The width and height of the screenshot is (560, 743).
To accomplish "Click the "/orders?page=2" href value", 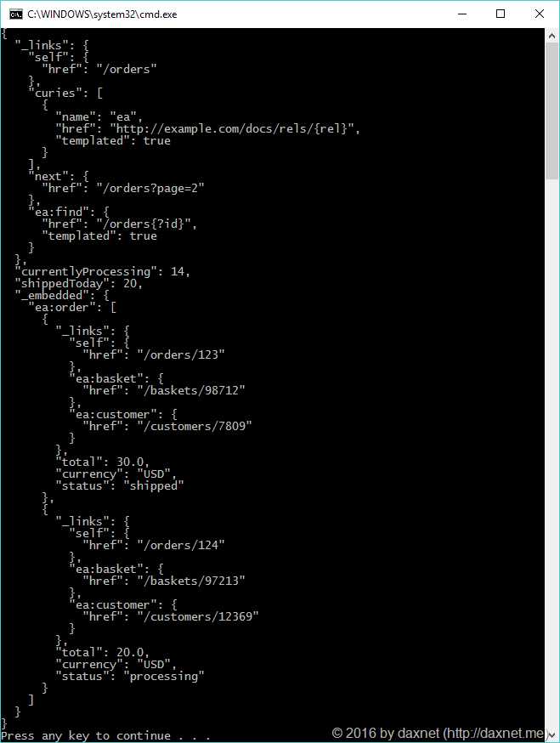I will pyautogui.click(x=150, y=188).
